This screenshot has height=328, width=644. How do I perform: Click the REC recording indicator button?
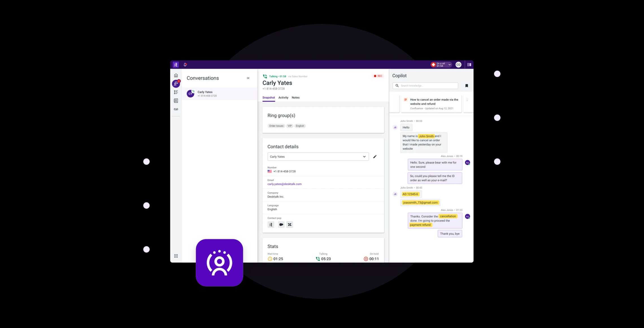pyautogui.click(x=377, y=76)
